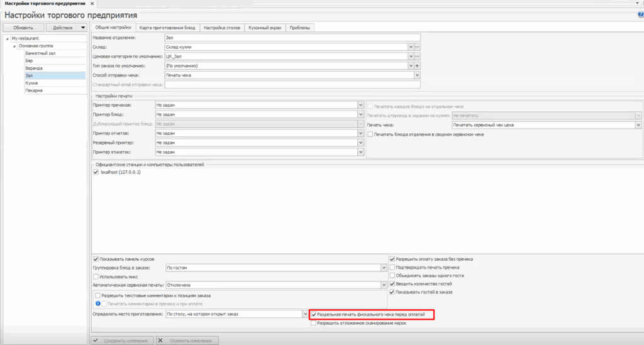Switch to Карта приготовления блюд tab
Image resolution: width=644 pixels, height=345 pixels.
(x=168, y=28)
